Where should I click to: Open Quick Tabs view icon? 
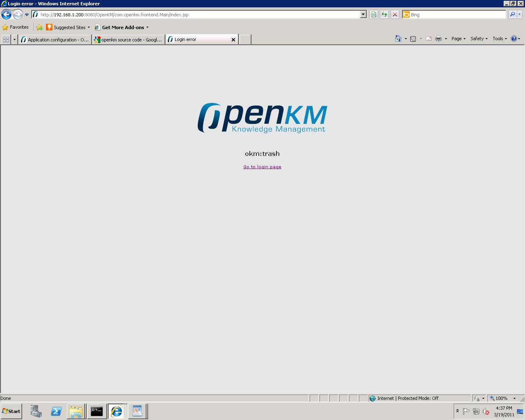pyautogui.click(x=6, y=39)
